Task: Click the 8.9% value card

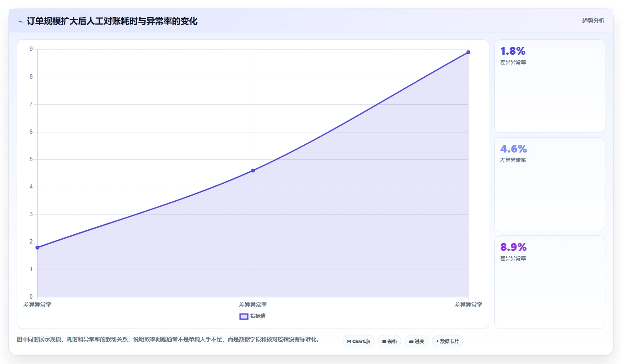Action: [549, 282]
